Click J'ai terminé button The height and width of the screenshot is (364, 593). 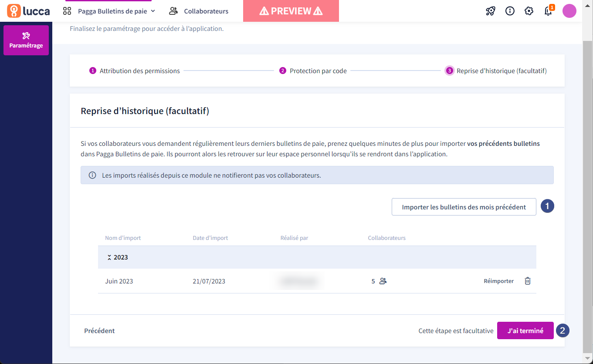click(x=525, y=330)
